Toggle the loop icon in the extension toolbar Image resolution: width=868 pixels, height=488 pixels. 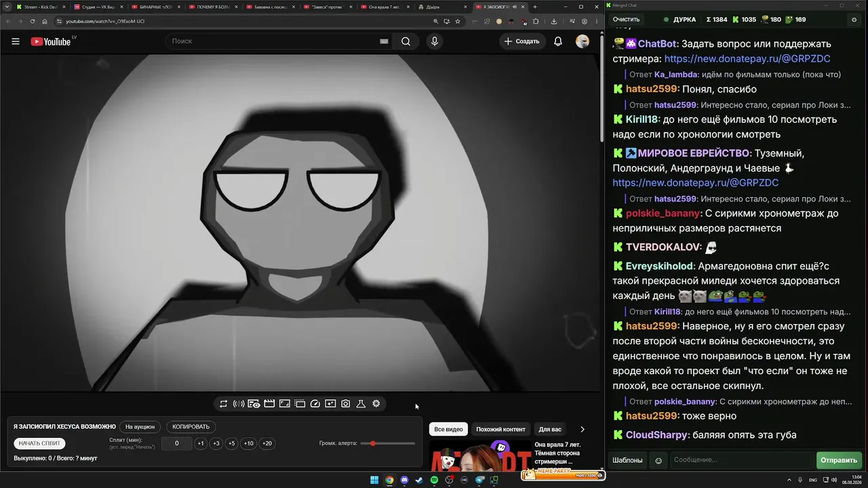tap(223, 404)
